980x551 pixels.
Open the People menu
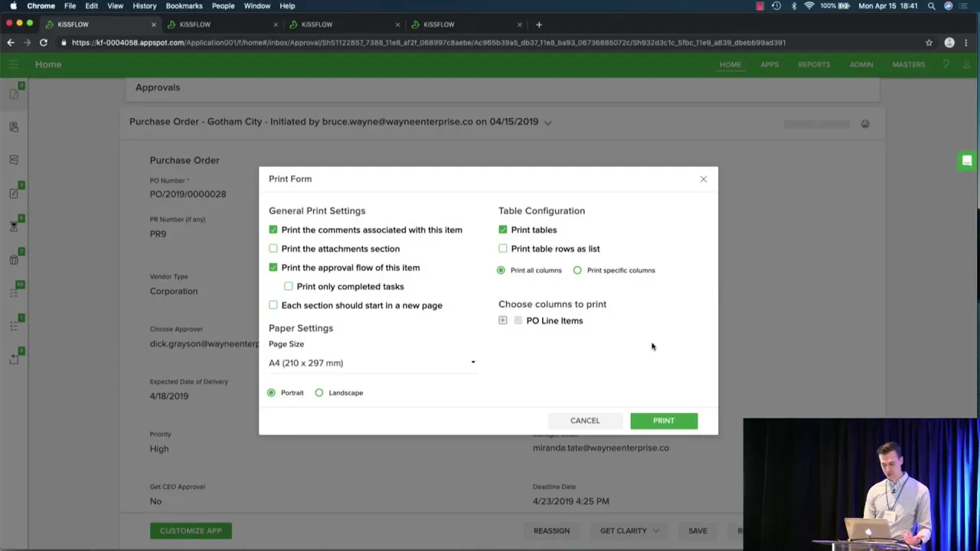(x=223, y=6)
